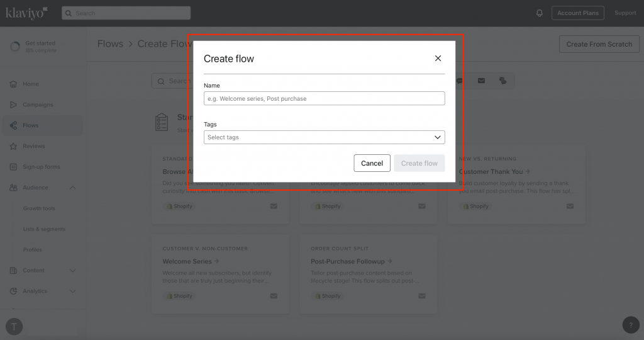The image size is (644, 340).
Task: Click the Sign-up forms icon
Action: click(x=13, y=166)
